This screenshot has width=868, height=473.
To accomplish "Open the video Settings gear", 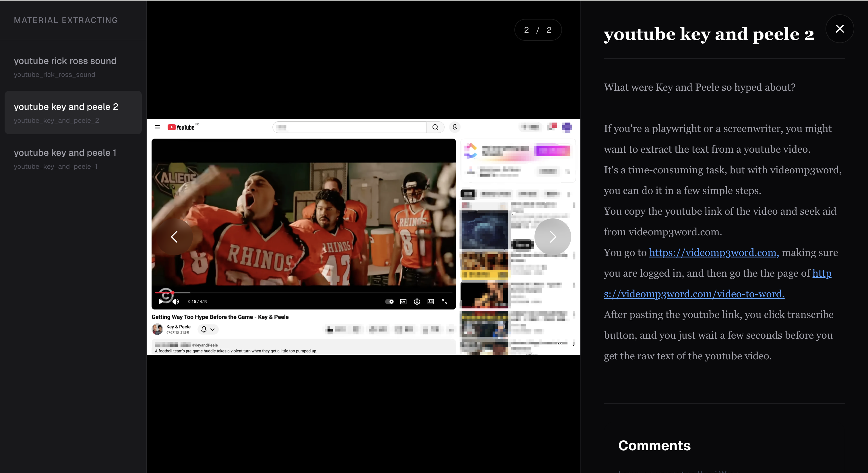I will coord(417,302).
